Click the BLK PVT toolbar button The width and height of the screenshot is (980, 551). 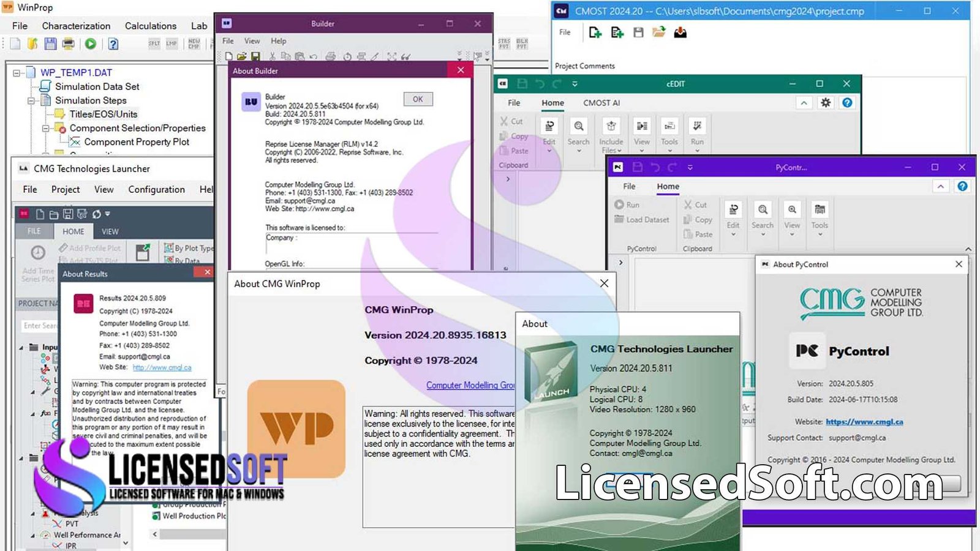[x=522, y=43]
